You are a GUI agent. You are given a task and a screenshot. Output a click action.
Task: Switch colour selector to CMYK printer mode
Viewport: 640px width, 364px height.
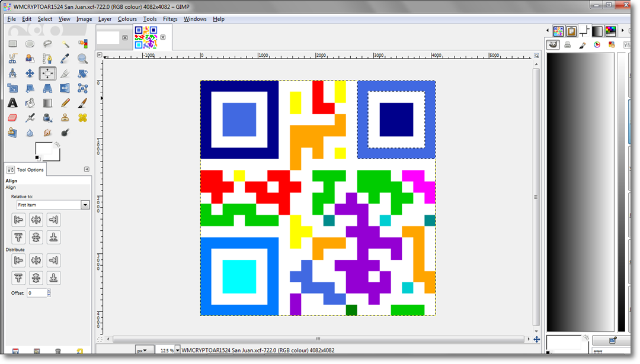click(567, 45)
